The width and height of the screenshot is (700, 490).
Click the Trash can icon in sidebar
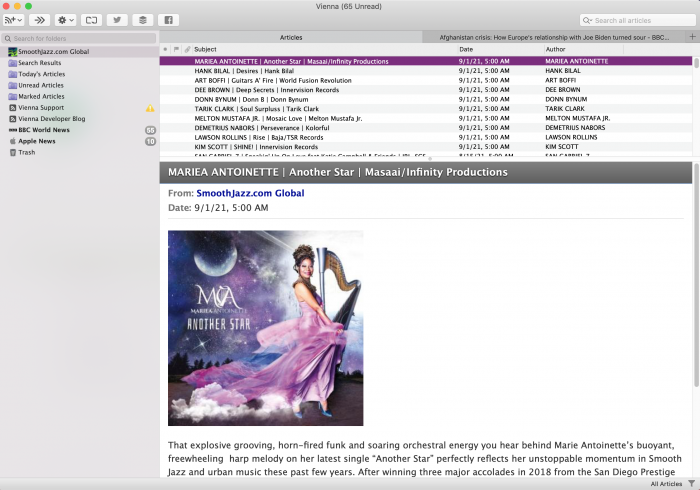(x=12, y=153)
